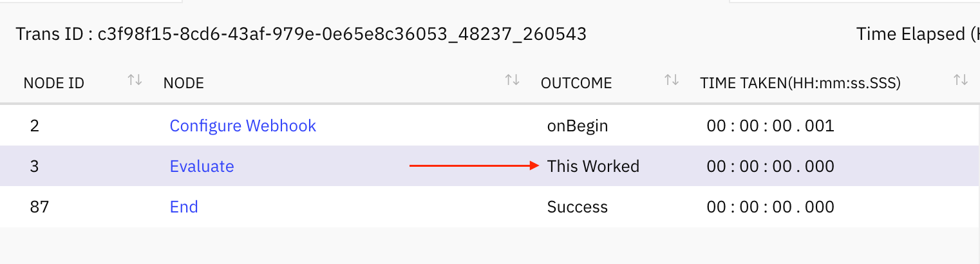The width and height of the screenshot is (980, 264).
Task: Click node ID 3 in highlighted row
Action: [x=34, y=166]
